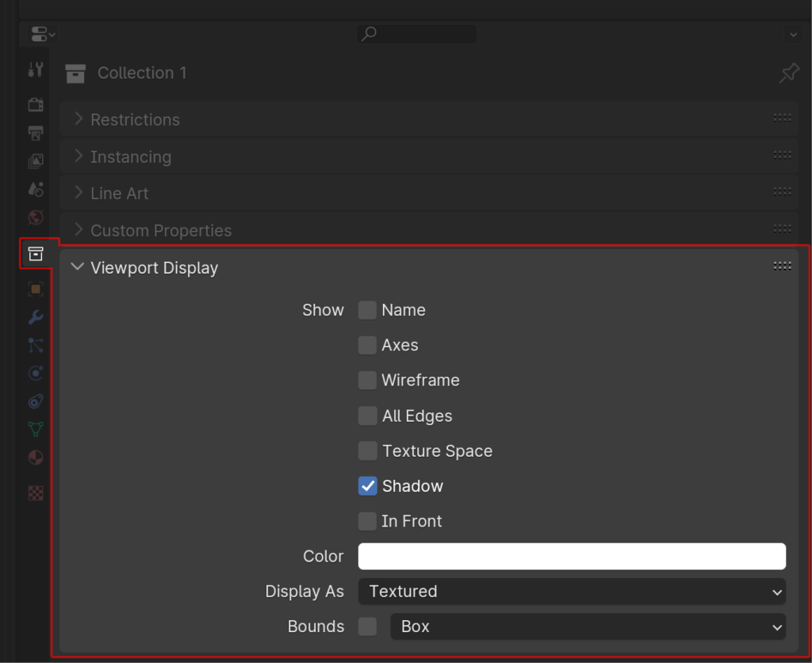Grab the Custom Properties panel drag handle
The height and width of the screenshot is (663, 812).
[782, 229]
